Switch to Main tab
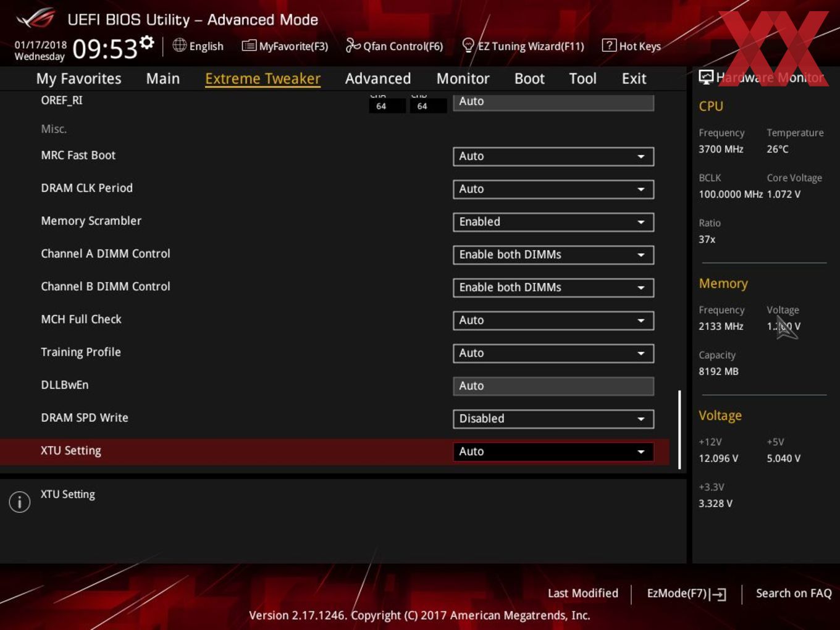840x630 pixels. point(163,78)
